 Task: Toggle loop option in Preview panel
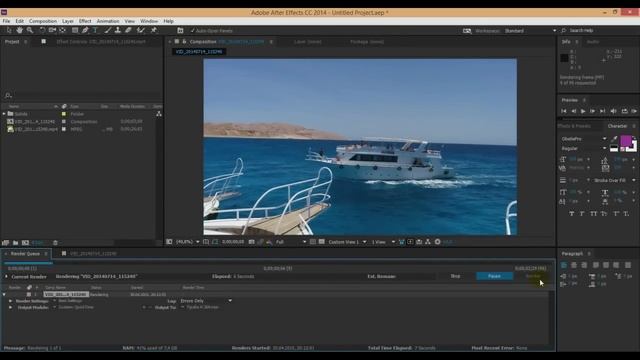click(x=624, y=111)
